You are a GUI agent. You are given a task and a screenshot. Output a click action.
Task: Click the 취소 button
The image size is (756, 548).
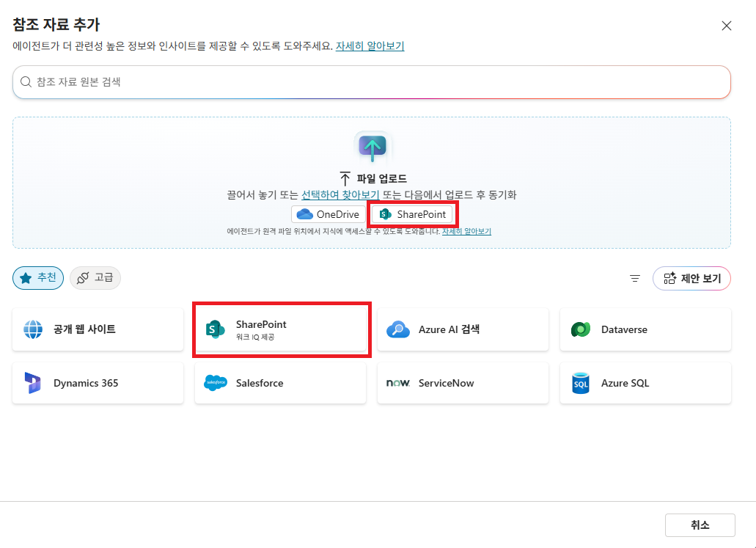[x=700, y=525]
